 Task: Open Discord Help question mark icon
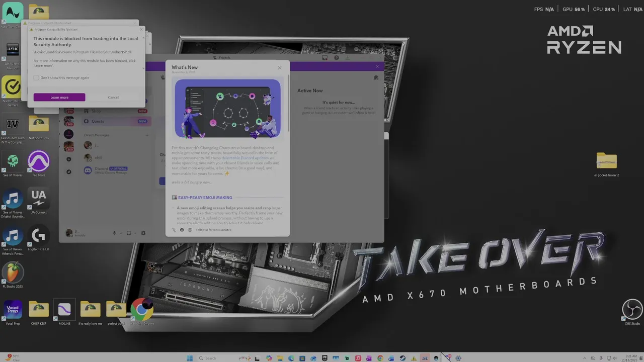tap(336, 58)
